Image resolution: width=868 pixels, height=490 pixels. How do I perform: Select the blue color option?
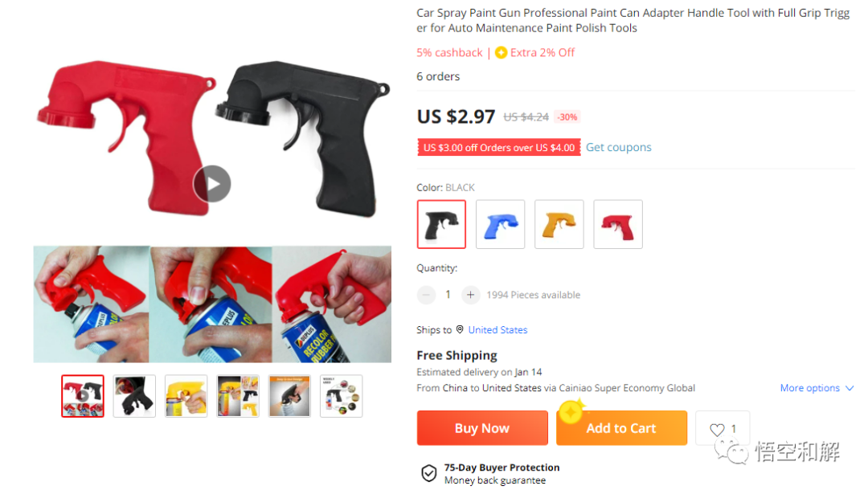[x=500, y=224]
